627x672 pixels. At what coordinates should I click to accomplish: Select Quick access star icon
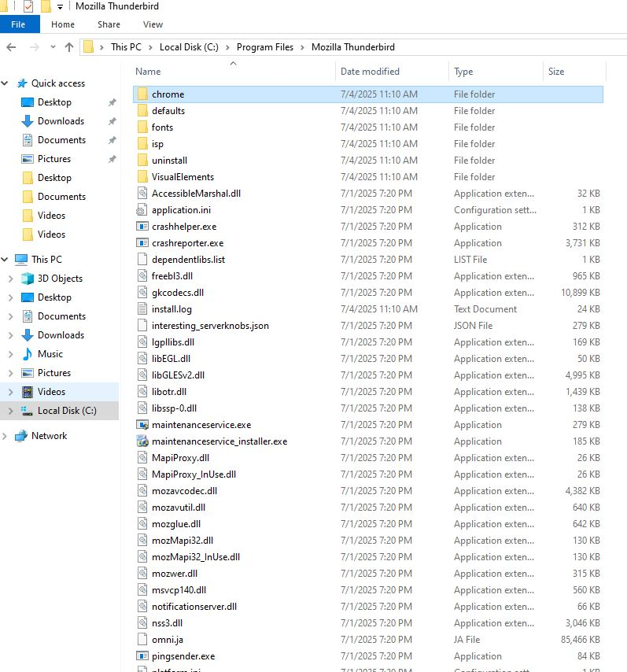pyautogui.click(x=22, y=83)
